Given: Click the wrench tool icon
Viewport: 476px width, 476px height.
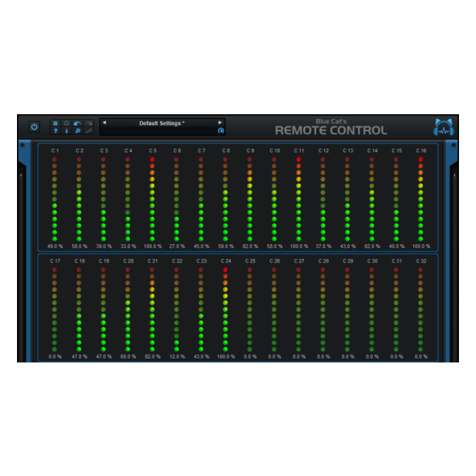Looking at the screenshot, I should pyautogui.click(x=88, y=131).
